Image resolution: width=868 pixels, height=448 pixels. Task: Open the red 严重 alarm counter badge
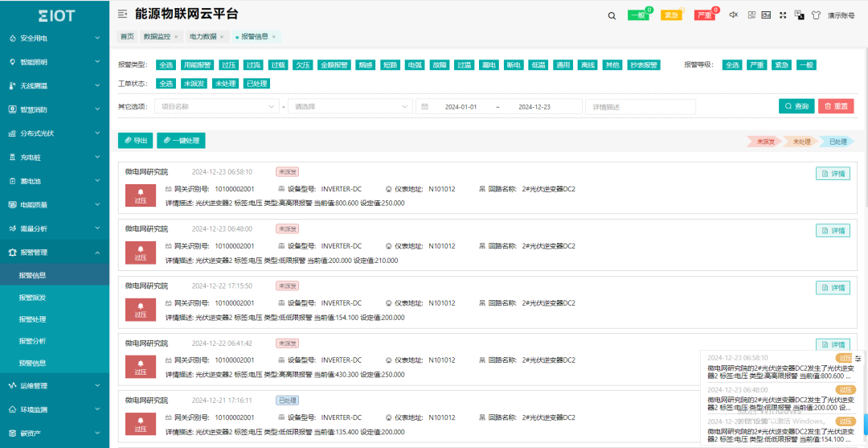pyautogui.click(x=705, y=15)
